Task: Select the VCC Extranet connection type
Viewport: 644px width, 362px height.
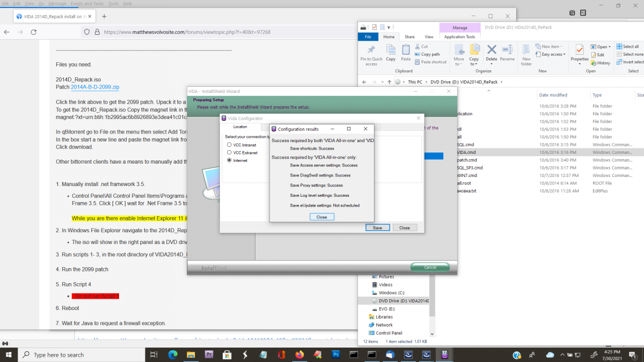Action: tap(229, 152)
